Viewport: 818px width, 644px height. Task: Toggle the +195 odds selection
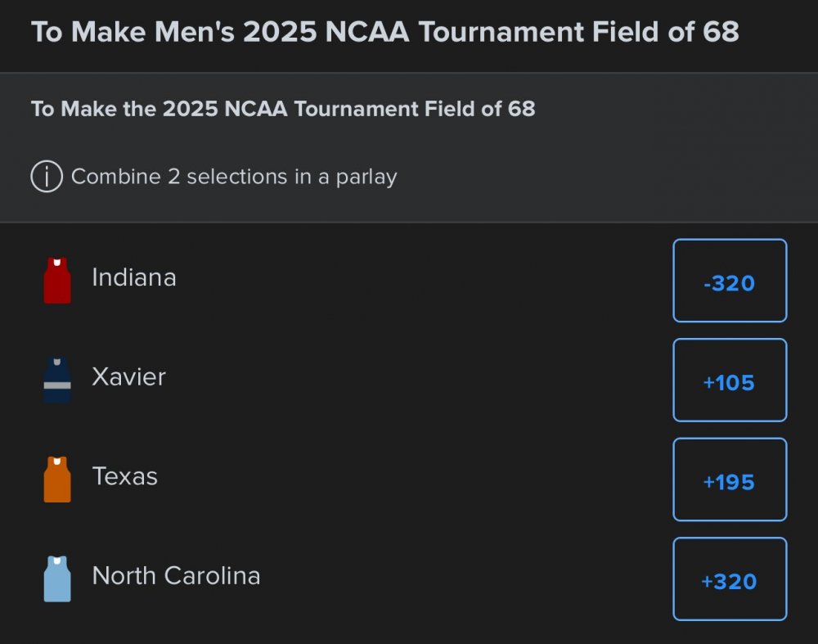tap(729, 480)
